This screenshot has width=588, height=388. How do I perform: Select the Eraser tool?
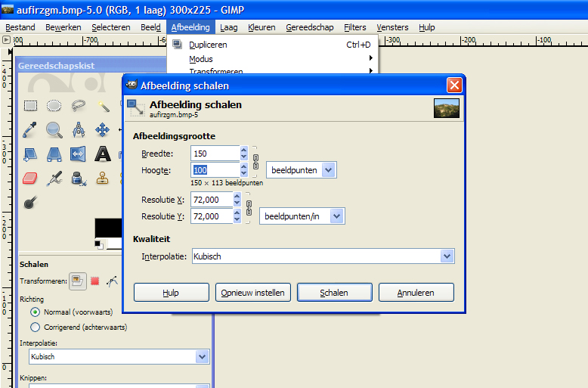30,178
